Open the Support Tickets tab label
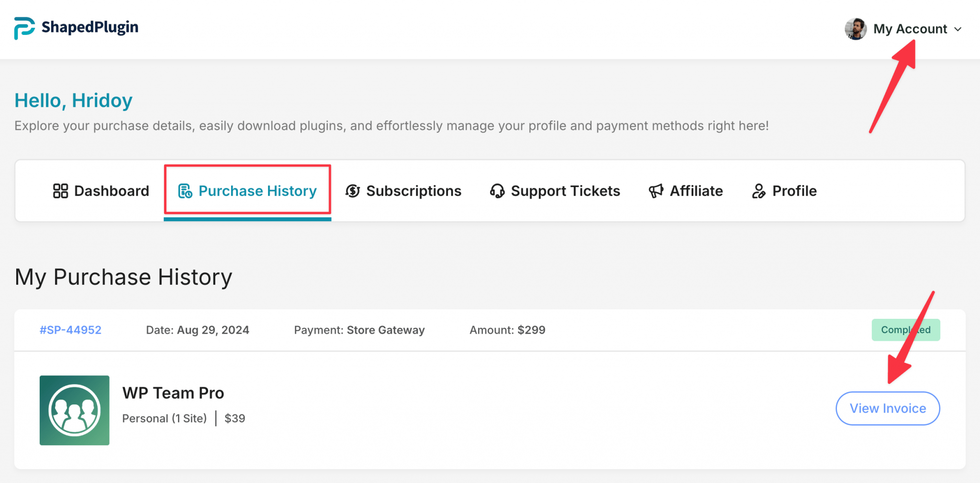The height and width of the screenshot is (483, 980). coord(565,191)
